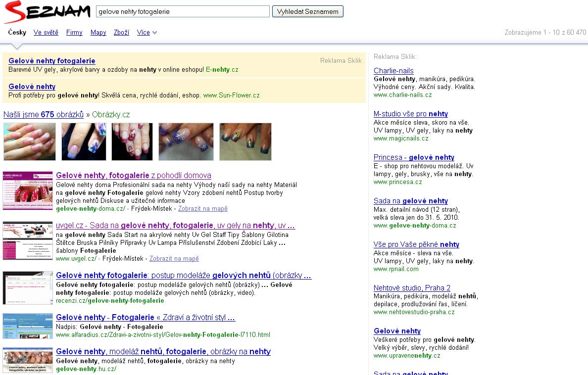Open the postup modeláže gelových nehtů result

tap(184, 275)
